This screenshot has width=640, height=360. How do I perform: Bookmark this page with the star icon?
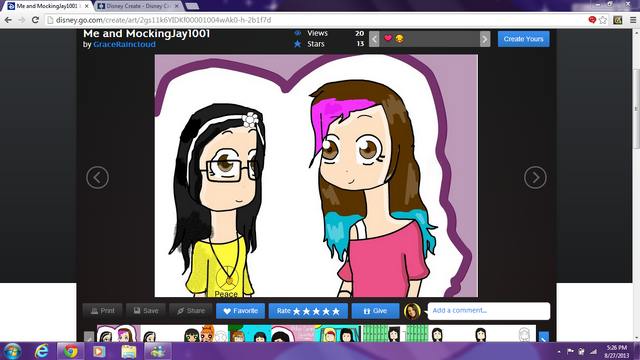pos(603,20)
